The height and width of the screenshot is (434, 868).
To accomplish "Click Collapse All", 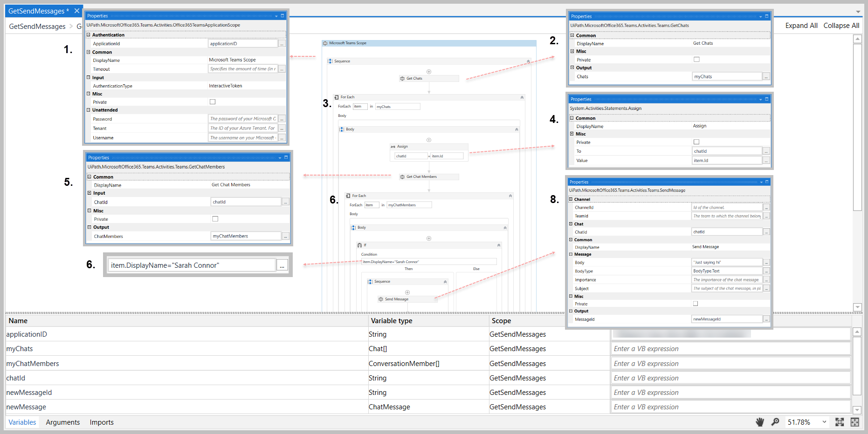I will pos(841,26).
